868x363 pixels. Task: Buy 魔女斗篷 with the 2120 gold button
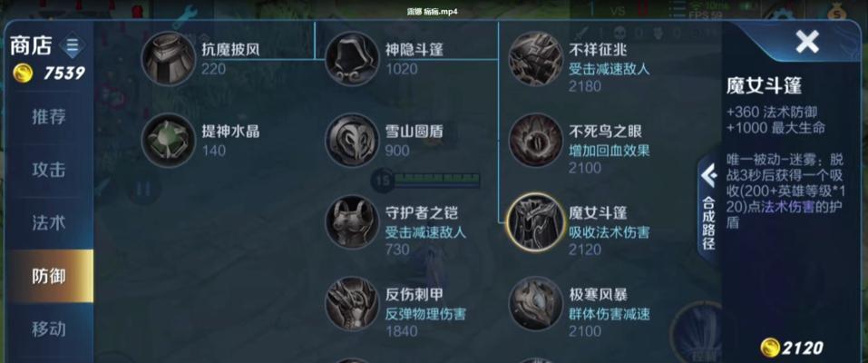(792, 348)
